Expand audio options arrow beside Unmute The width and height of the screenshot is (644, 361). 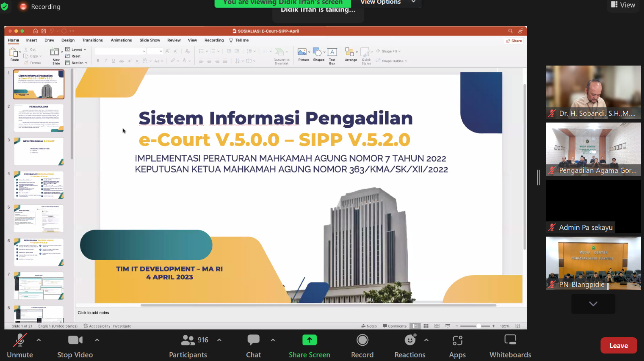tap(39, 340)
